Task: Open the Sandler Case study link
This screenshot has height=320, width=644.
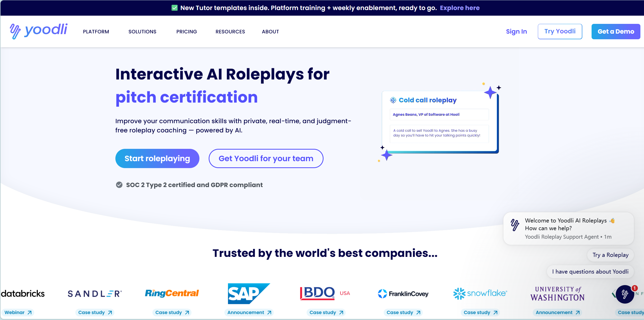Action: 95,313
